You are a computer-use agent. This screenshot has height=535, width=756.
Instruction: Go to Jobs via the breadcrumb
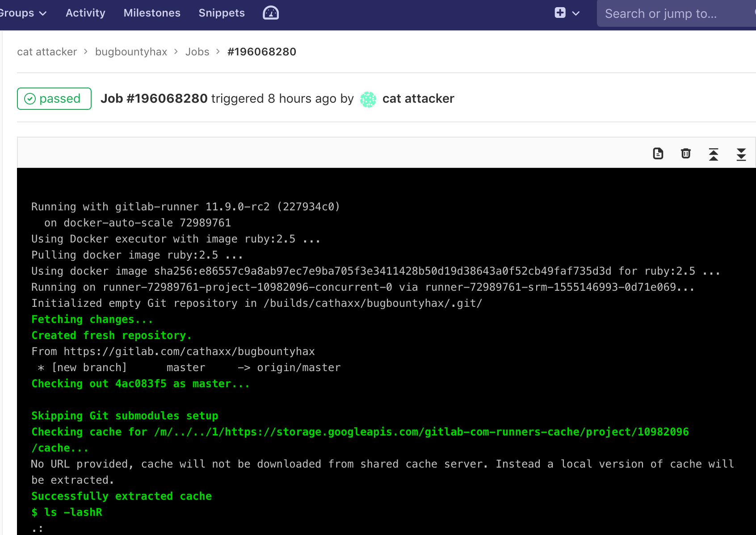tap(197, 52)
